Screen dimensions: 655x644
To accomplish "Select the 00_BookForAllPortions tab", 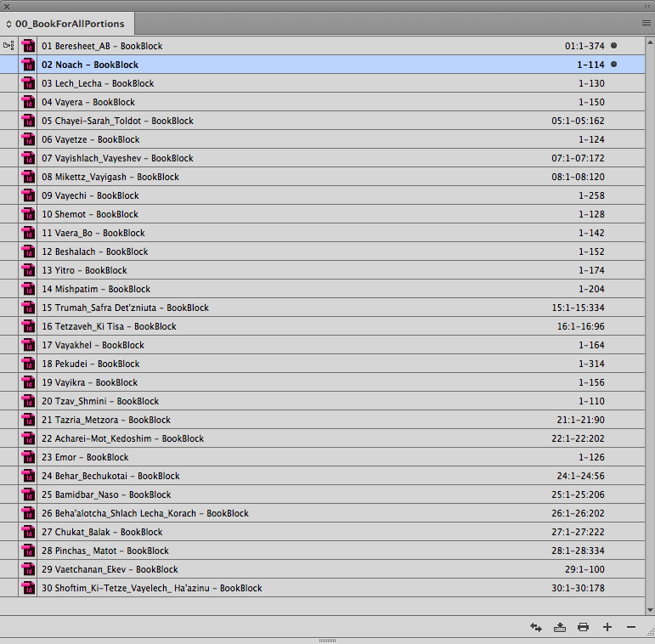I will point(67,24).
